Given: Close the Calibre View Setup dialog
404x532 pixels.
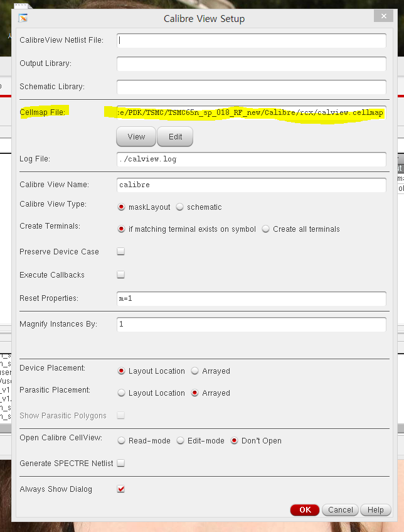Looking at the screenshot, I should pos(383,16).
